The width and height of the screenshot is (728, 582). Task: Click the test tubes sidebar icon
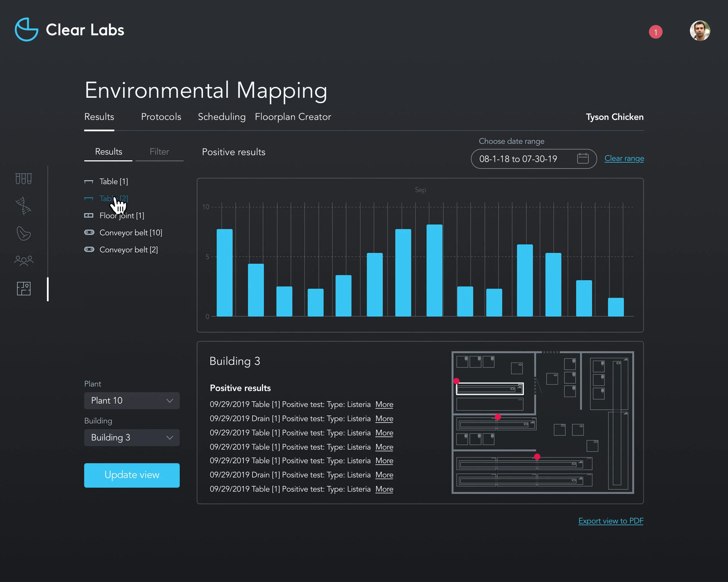[x=23, y=178]
